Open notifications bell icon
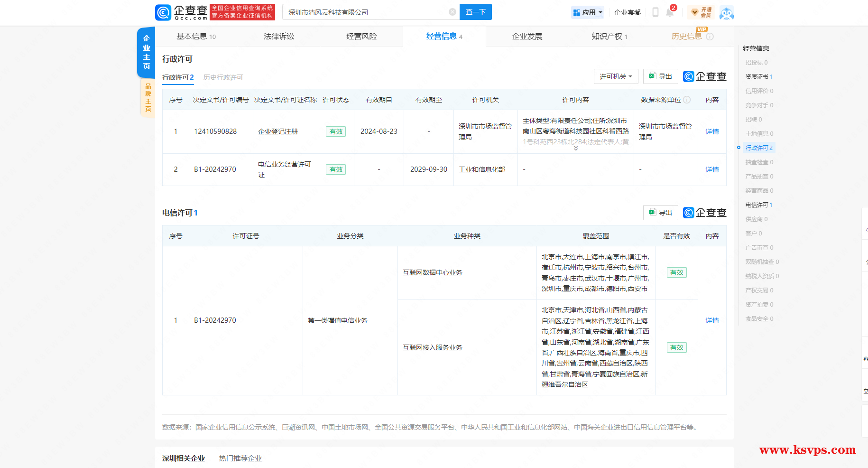Screen dimensions: 868x468 [670, 12]
